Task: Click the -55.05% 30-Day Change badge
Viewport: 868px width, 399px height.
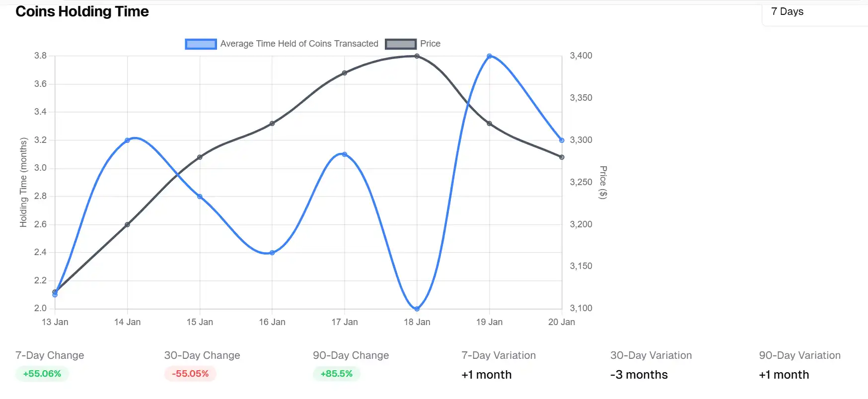Action: (x=190, y=374)
